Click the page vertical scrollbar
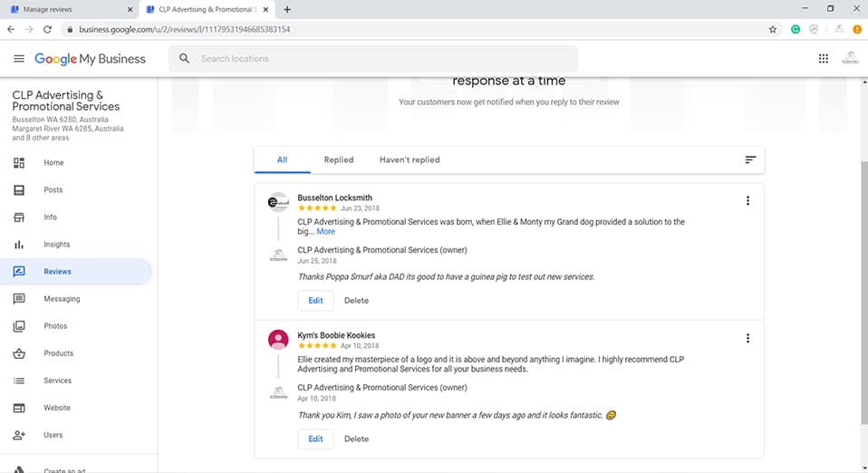 point(864,294)
